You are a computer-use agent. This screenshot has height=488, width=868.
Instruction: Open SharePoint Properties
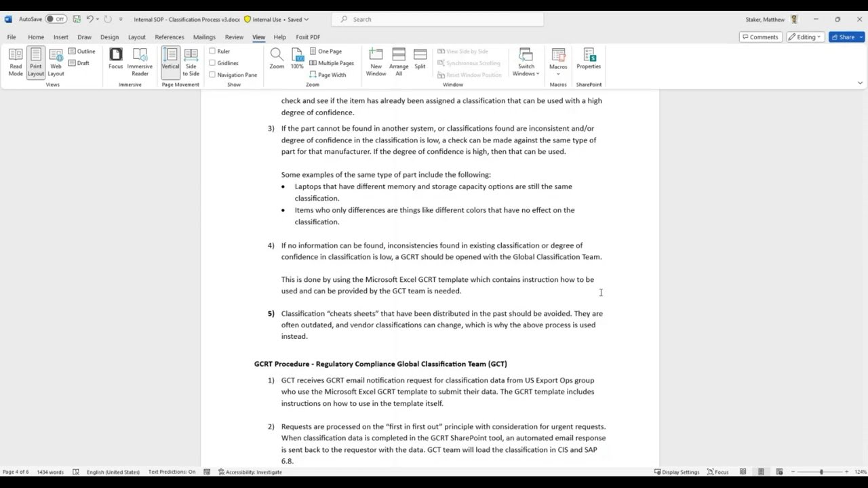(x=589, y=60)
